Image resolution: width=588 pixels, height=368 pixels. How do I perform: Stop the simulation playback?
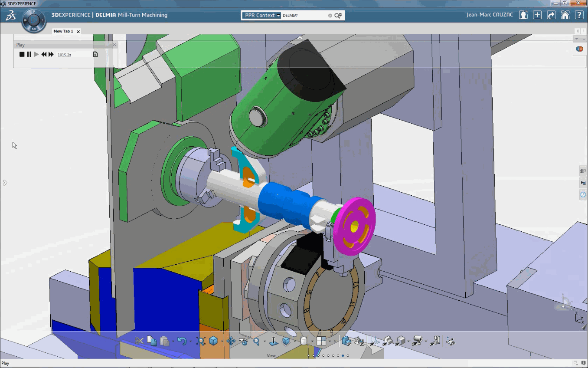[x=22, y=54]
